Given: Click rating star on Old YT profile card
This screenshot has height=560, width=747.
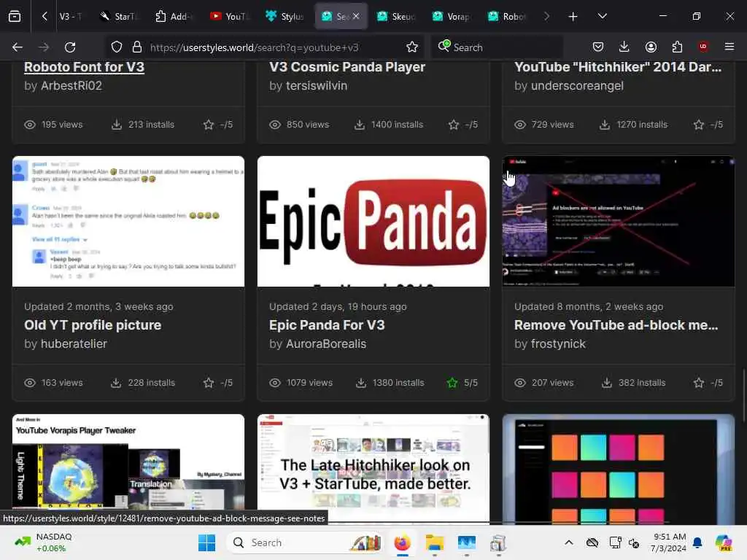Looking at the screenshot, I should [x=209, y=383].
